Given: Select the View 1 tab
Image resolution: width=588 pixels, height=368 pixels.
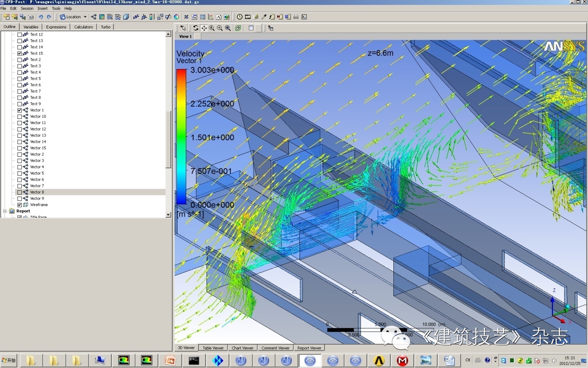Looking at the screenshot, I should pyautogui.click(x=185, y=36).
